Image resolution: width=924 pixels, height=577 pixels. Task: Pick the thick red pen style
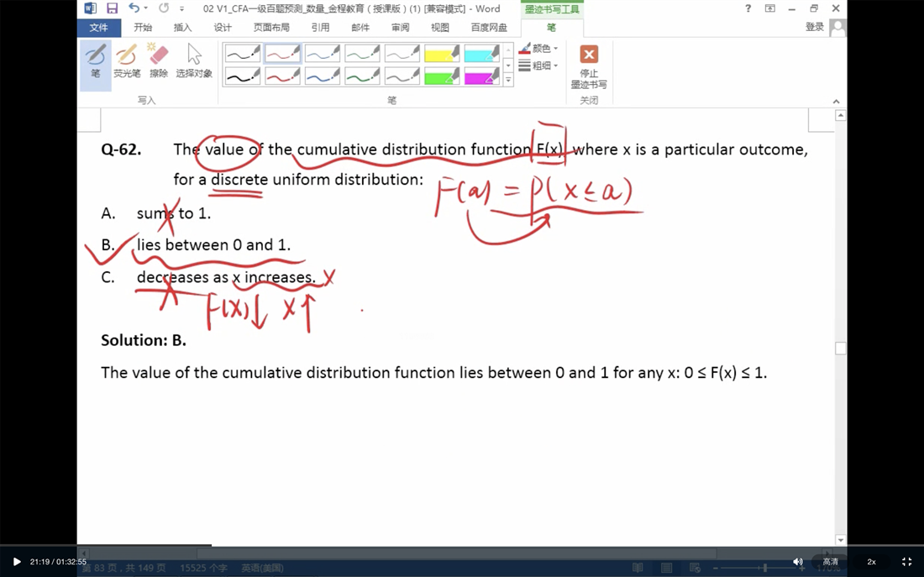283,76
